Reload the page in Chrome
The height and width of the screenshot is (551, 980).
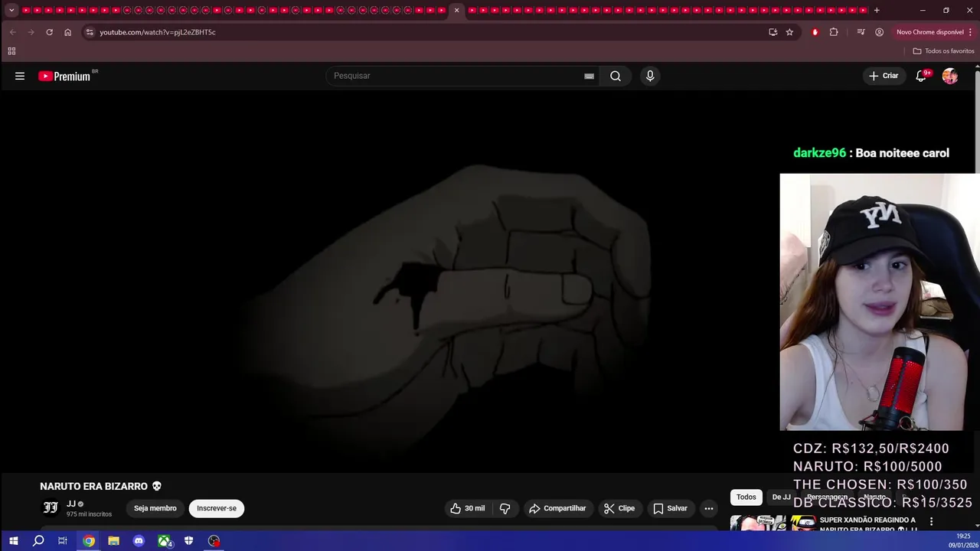(49, 32)
